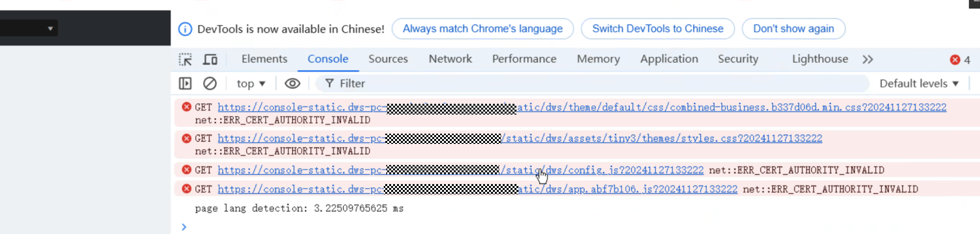
Task: Clear the console with the ban icon
Action: pyautogui.click(x=210, y=84)
